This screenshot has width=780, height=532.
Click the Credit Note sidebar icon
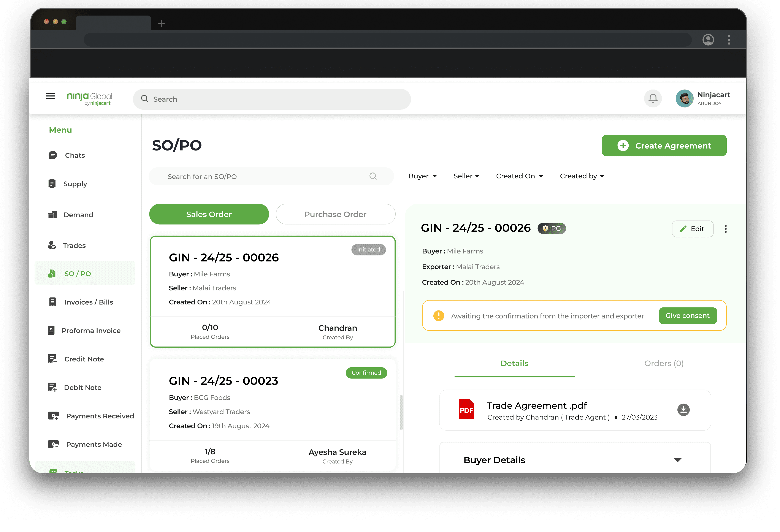click(x=52, y=359)
